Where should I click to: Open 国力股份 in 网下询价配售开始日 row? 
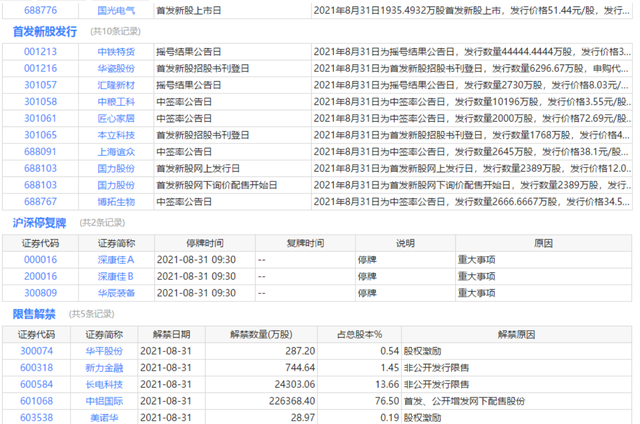tap(116, 185)
